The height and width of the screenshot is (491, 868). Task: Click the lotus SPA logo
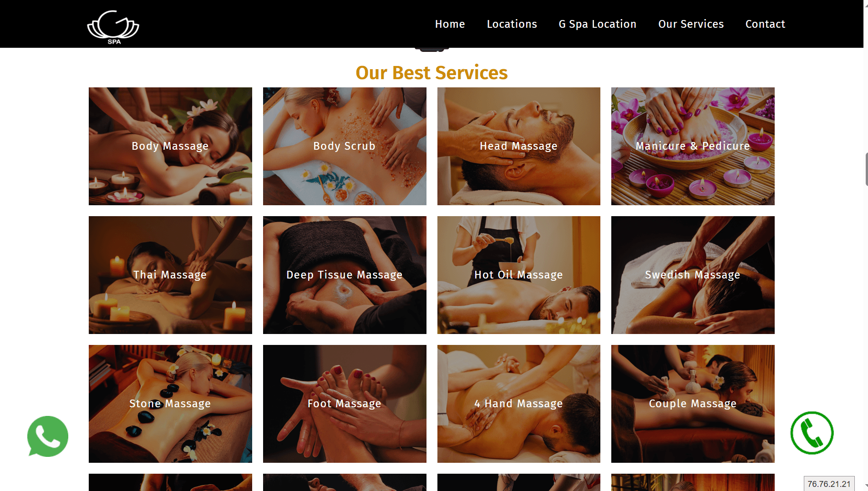coord(113,27)
